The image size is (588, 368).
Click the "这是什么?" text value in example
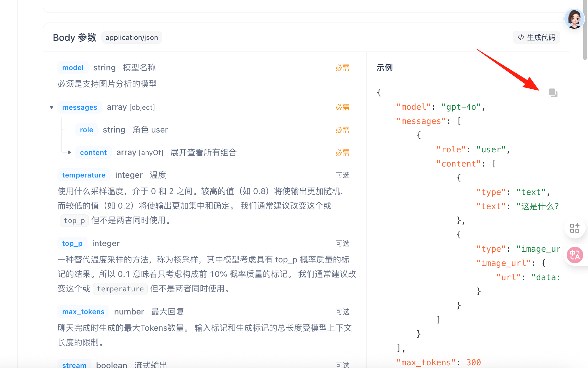[538, 206]
